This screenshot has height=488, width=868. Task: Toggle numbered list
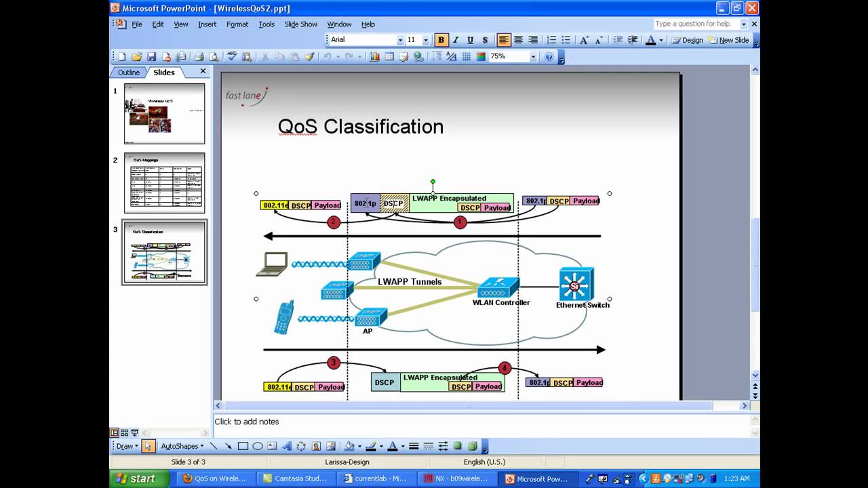click(x=551, y=40)
